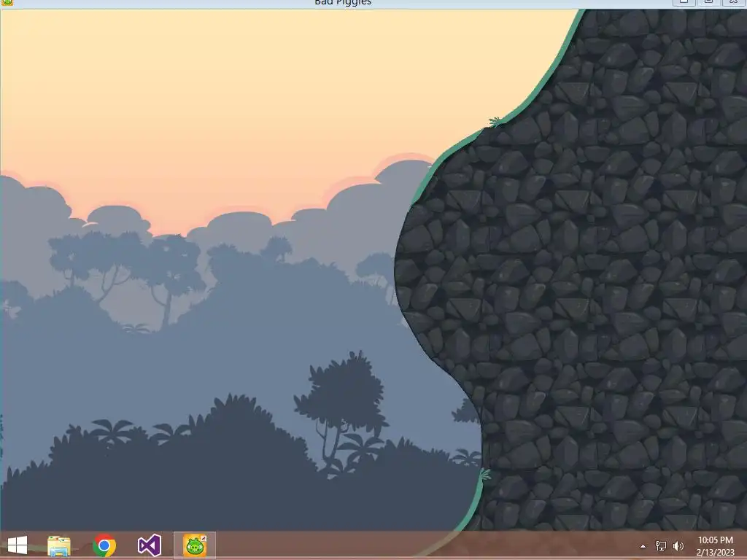Select the Bad Piggies taskbar button

click(195, 545)
